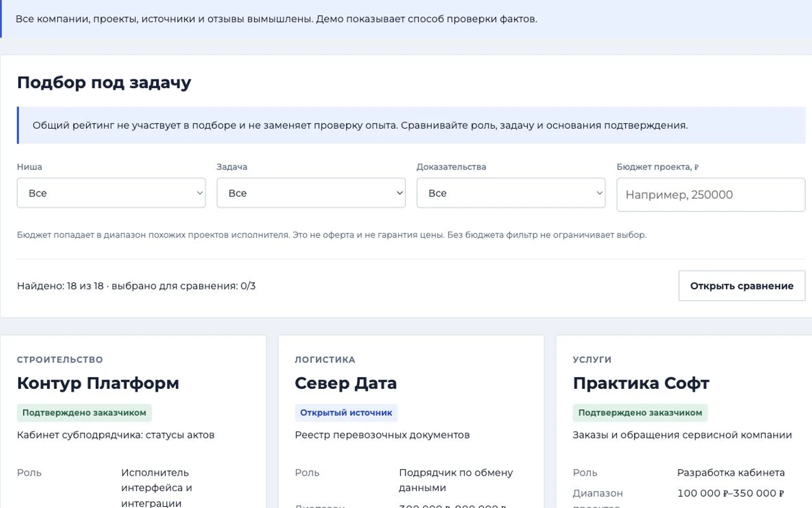Click the Открытый источник badge on Север Дата
812x508 pixels.
coord(346,413)
